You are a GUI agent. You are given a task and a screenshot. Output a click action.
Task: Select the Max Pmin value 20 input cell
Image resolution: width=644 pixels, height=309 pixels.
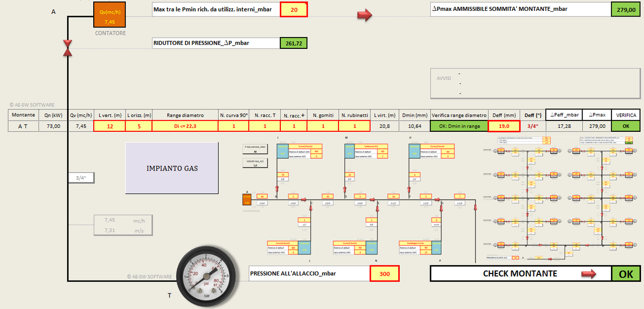click(x=294, y=9)
